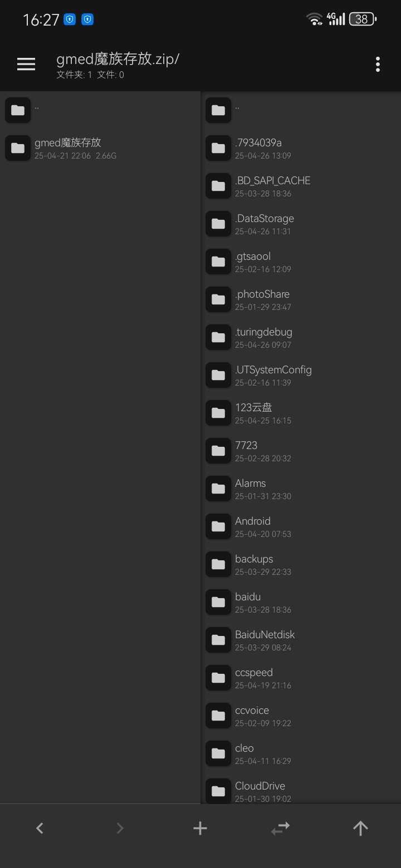This screenshot has width=401, height=868.
Task: Open the CloudDrive folder
Action: [x=301, y=790]
